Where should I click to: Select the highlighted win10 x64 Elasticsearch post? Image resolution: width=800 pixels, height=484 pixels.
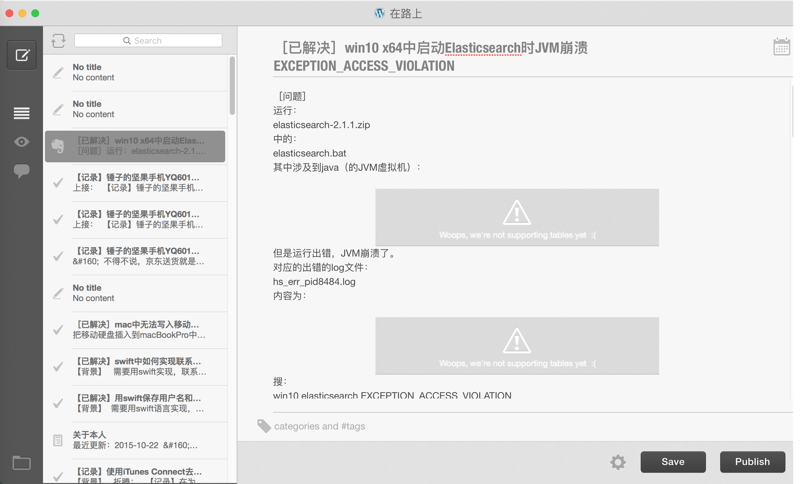point(135,146)
